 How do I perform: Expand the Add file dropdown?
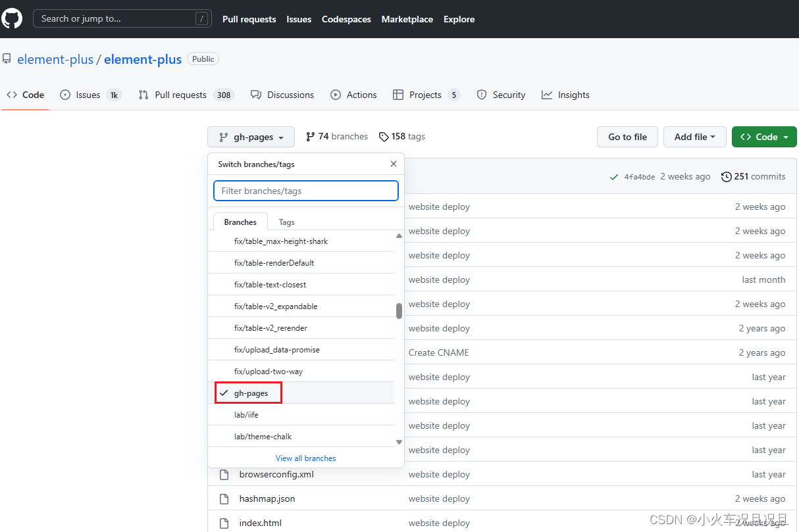[x=694, y=137]
